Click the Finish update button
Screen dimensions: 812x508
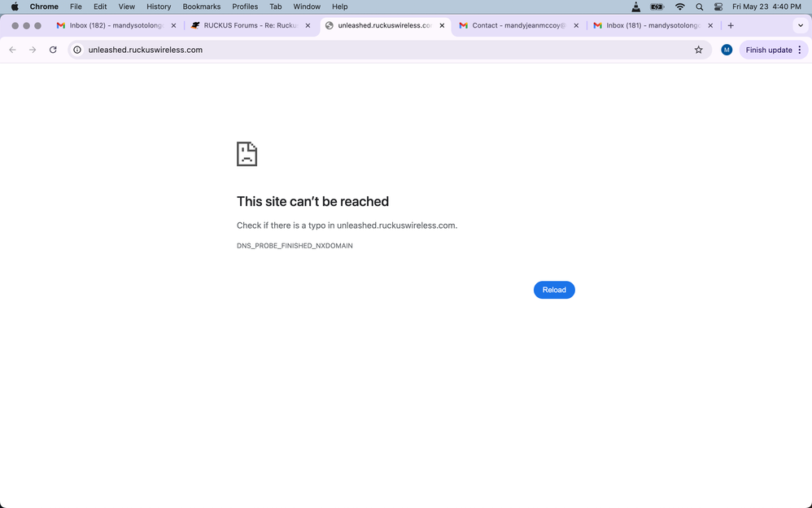tap(768, 50)
